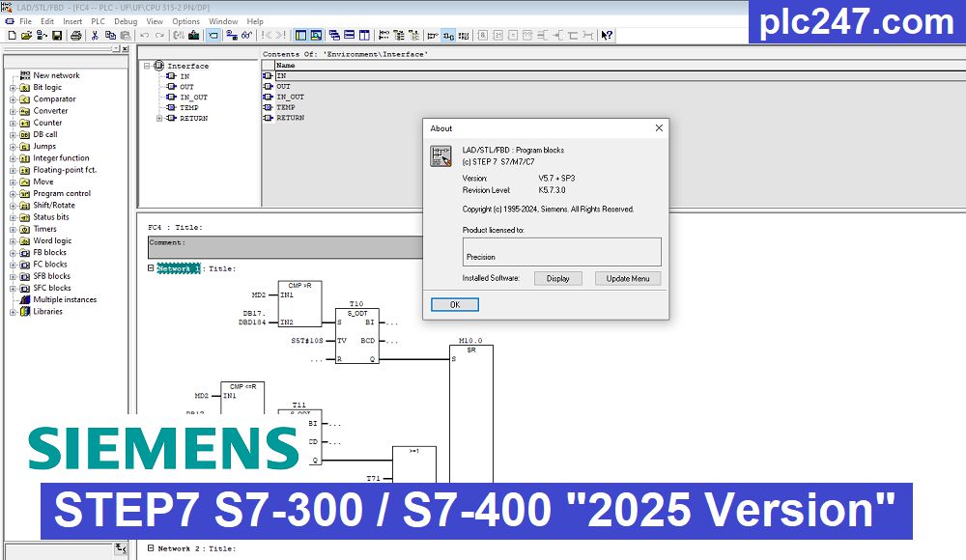This screenshot has width=966, height=560.
Task: Create a new block with the New toolbar icon
Action: point(12,36)
